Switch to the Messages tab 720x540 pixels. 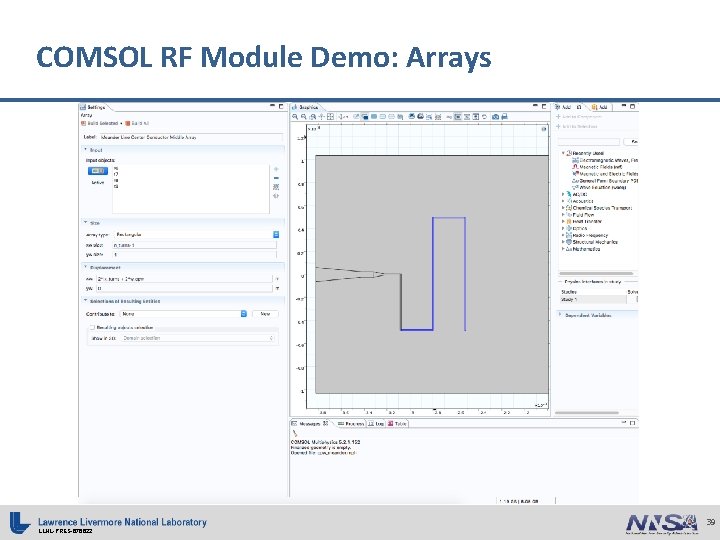310,423
